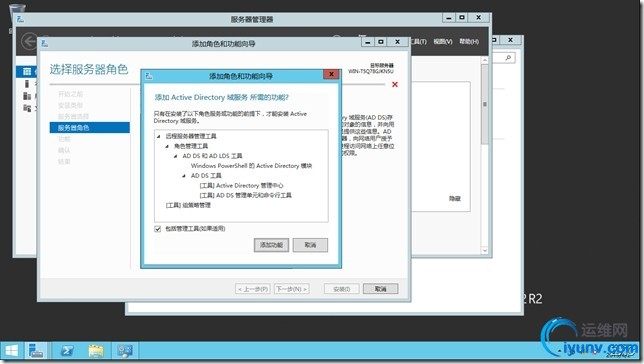
Task: Maximize the 服务器管理器 window
Action: 462,17
